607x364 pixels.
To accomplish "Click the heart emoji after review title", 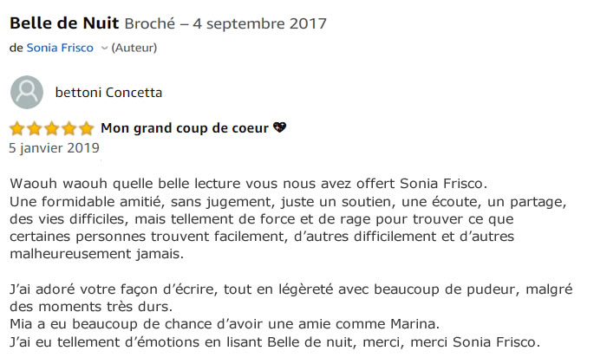I will tap(279, 127).
